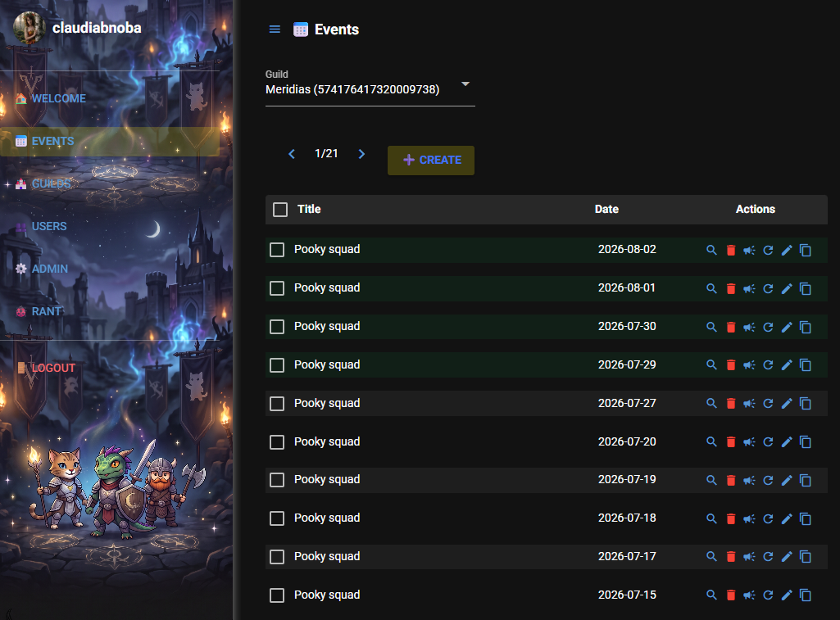Delete the 2026-07-15 event
840x620 pixels.
tap(731, 595)
